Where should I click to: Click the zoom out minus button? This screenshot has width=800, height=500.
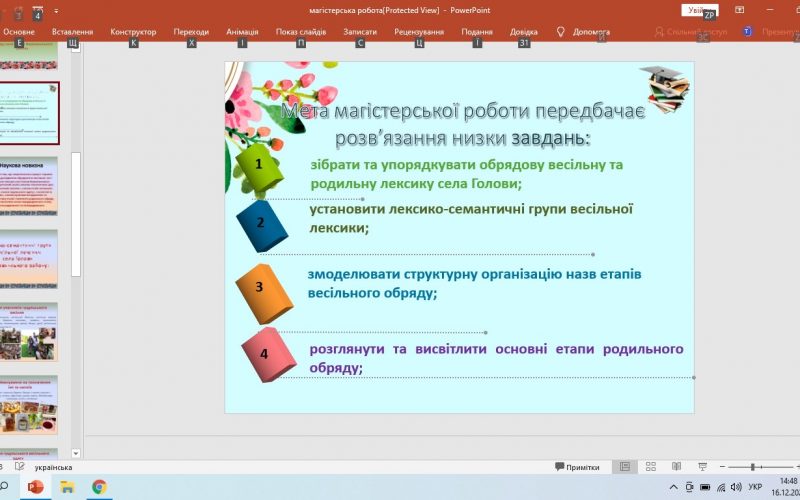pyautogui.click(x=722, y=466)
